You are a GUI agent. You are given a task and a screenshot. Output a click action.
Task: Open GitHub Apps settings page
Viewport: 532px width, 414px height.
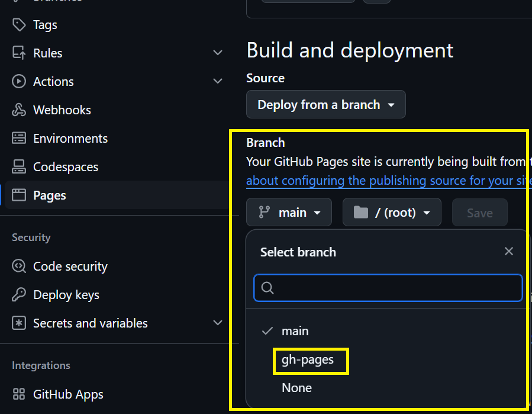coord(68,394)
